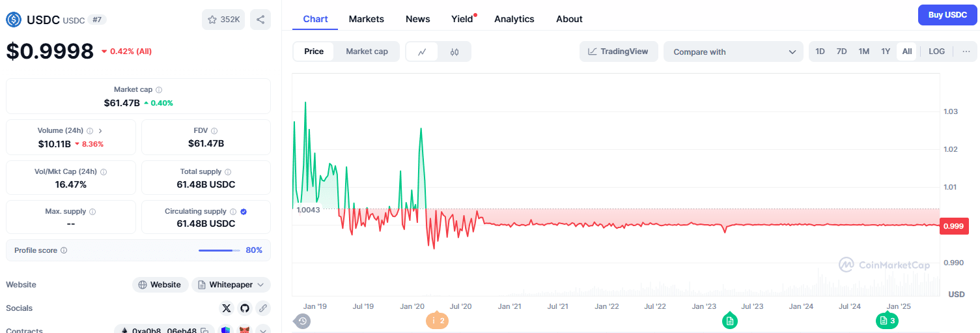Open the Vol/Mkt Cap (24h) info icon

tap(104, 172)
